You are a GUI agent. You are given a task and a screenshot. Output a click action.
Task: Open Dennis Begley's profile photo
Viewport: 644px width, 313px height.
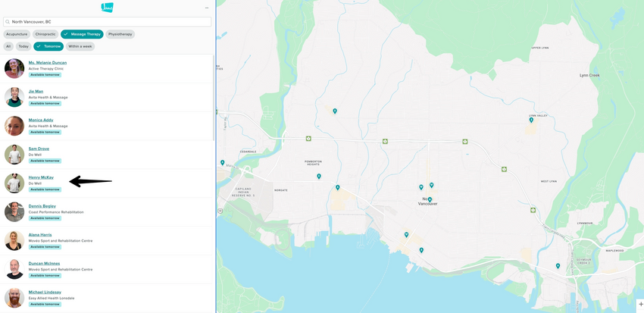pos(14,211)
